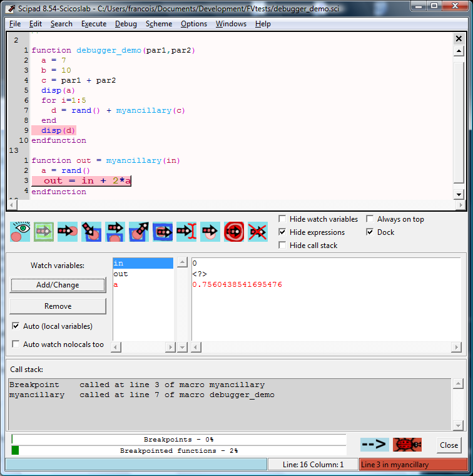Click the red ladybug icon
Viewport: 473px width, 476px height.
pyautogui.click(x=407, y=445)
